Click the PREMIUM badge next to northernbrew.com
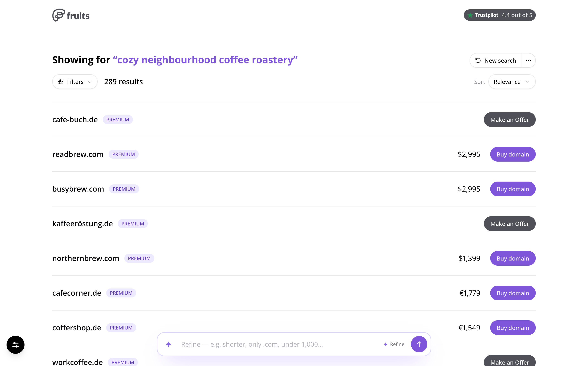Image resolution: width=588 pixels, height=366 pixels. tap(139, 258)
